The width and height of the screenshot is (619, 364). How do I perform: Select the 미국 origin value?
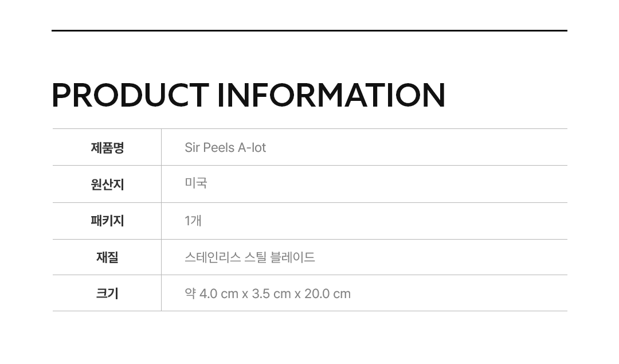tap(195, 183)
